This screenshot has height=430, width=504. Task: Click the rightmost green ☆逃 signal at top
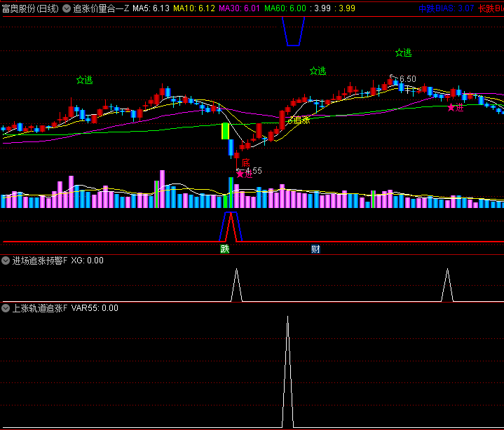[403, 53]
